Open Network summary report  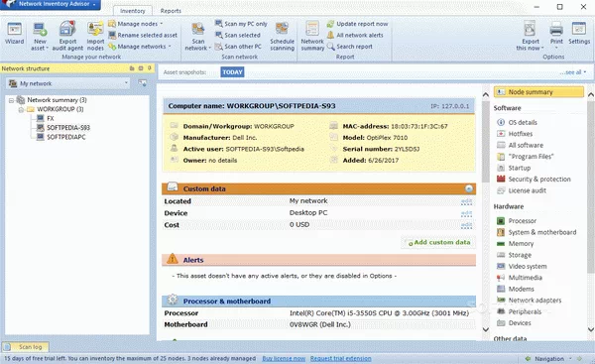tap(312, 36)
